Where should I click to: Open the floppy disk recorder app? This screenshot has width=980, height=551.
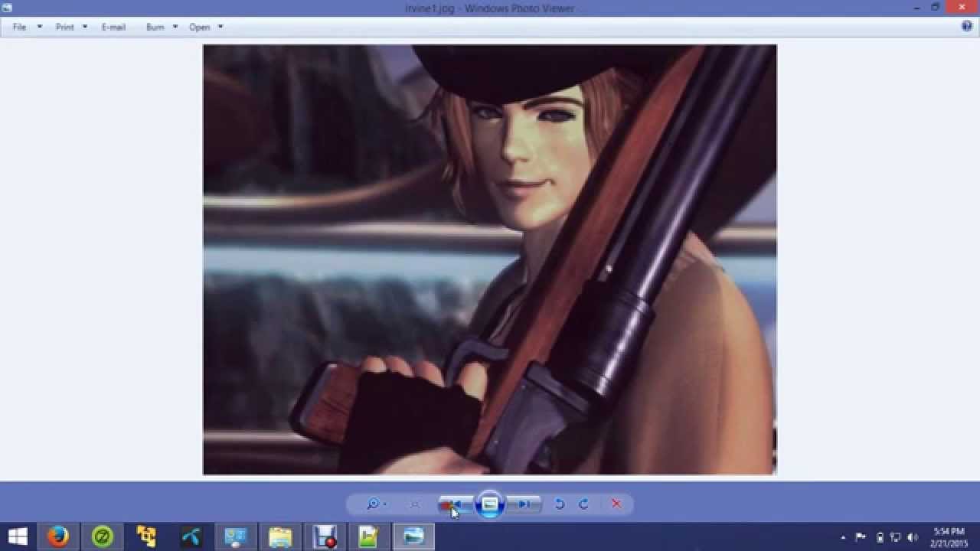pyautogui.click(x=325, y=536)
